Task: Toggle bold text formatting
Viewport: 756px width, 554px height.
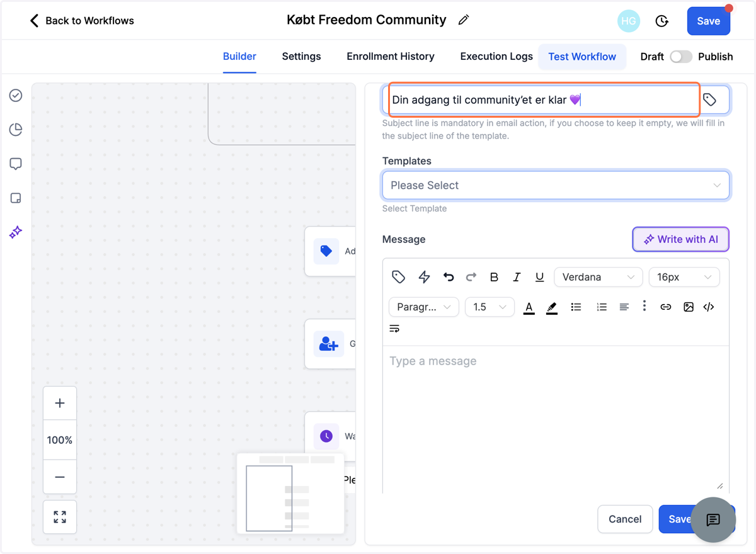Action: [494, 277]
